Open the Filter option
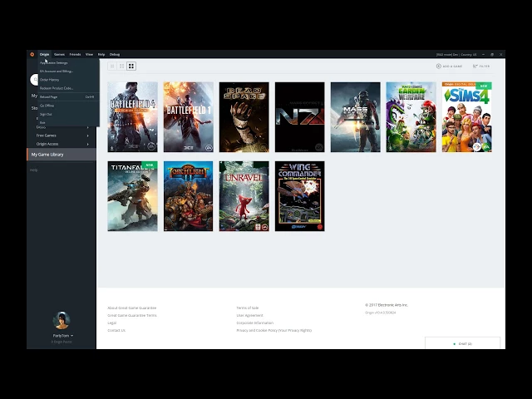This screenshot has width=532, height=399. (481, 66)
